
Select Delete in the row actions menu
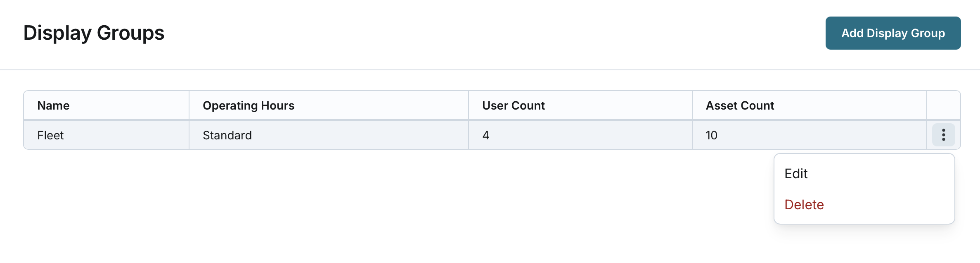pyautogui.click(x=804, y=205)
